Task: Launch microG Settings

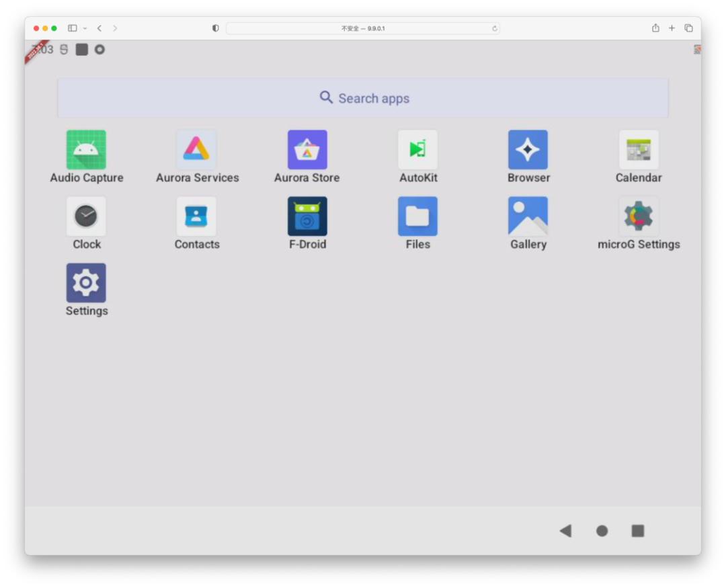Action: pyautogui.click(x=639, y=216)
